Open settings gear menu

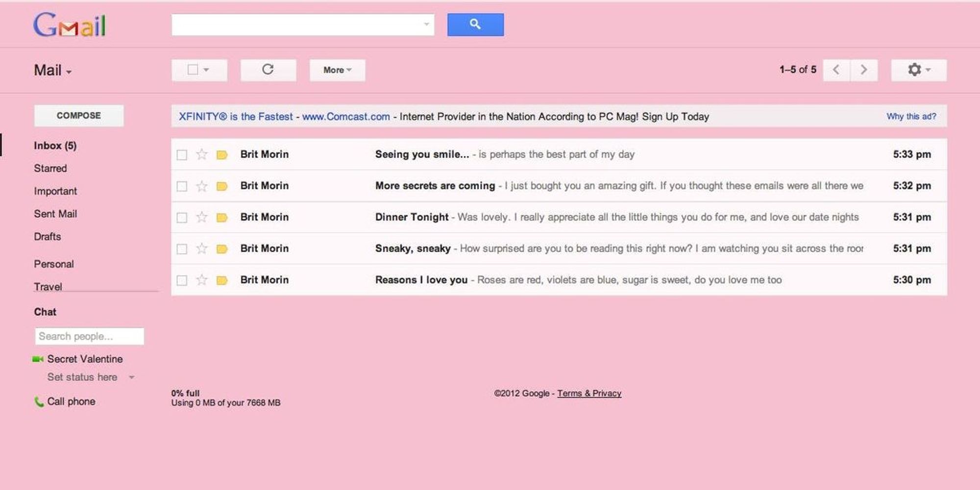919,70
